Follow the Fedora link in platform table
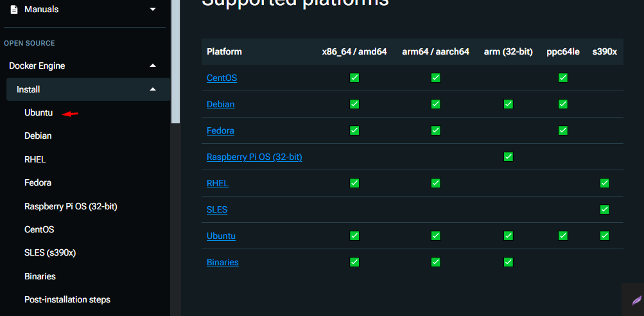The height and width of the screenshot is (316, 644). coord(220,130)
